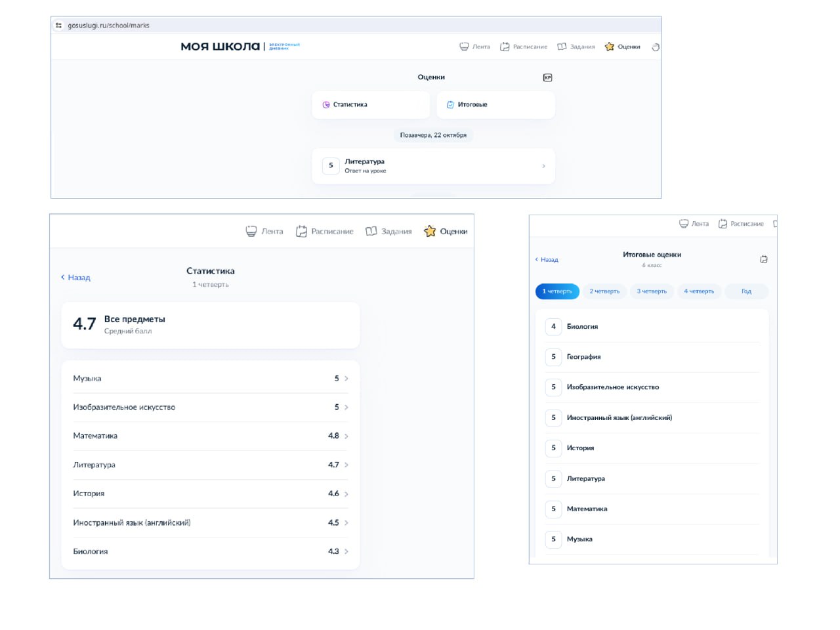This screenshot has width=840, height=630.
Task: Expand the Биология 4.3 statistics row chevron
Action: [346, 552]
